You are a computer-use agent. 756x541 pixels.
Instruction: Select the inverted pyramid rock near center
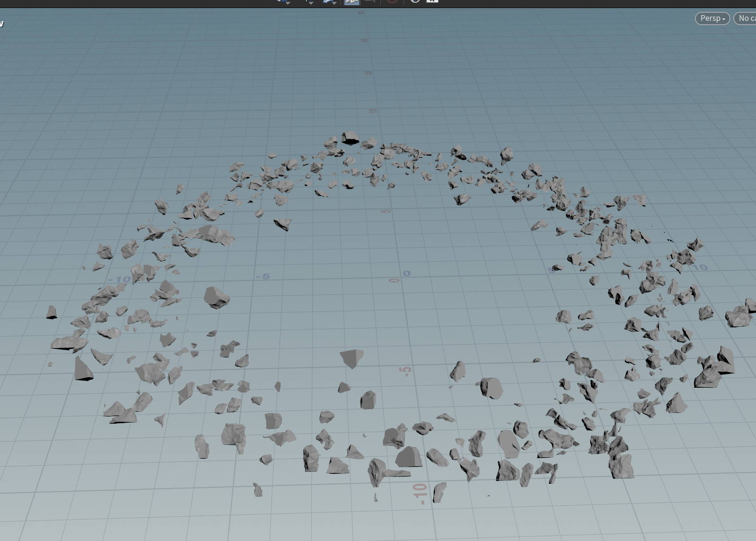point(351,358)
